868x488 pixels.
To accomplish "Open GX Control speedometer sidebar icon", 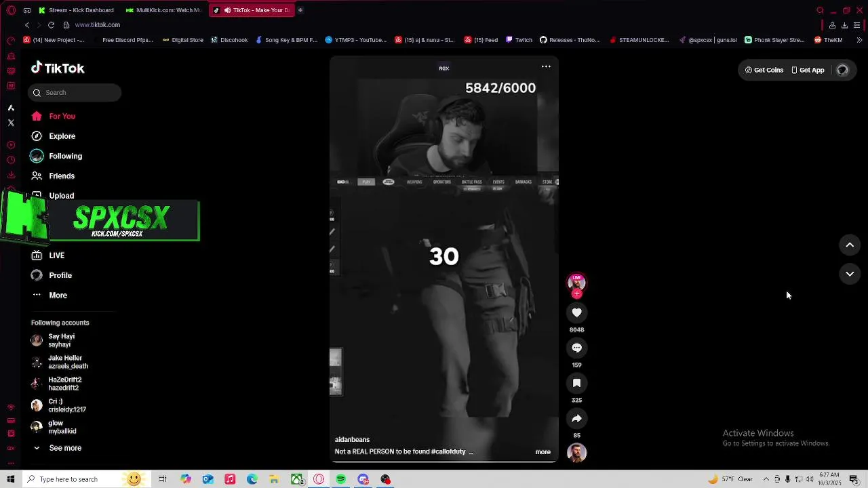I will pos(11,41).
